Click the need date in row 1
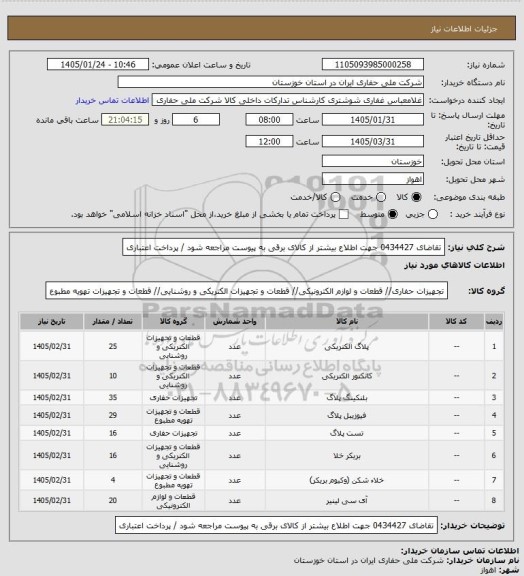524x576 pixels. coord(51,346)
